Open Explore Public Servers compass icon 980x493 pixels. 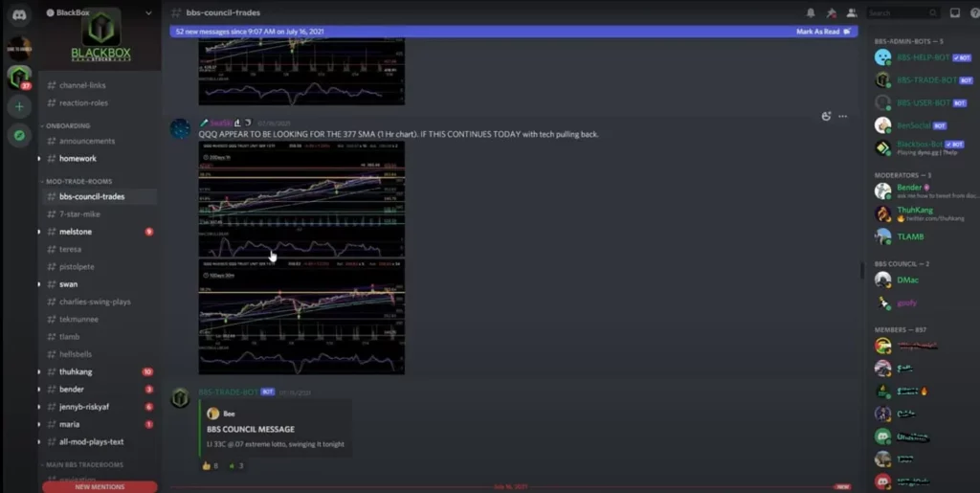click(19, 136)
